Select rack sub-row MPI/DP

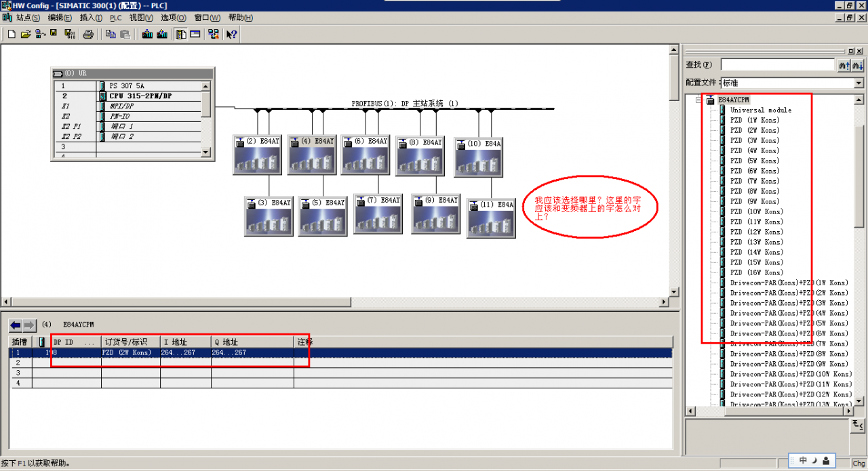[128, 106]
